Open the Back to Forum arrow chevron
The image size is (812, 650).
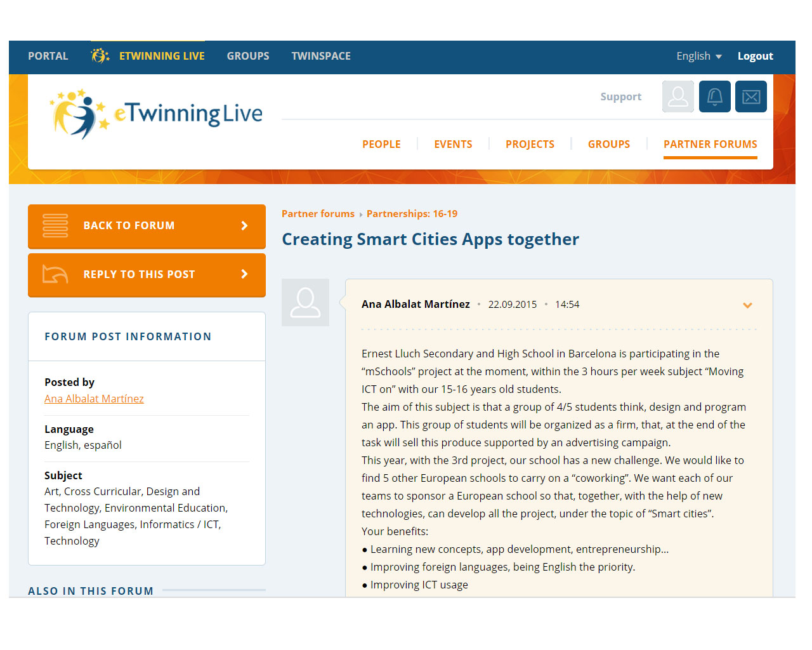tap(244, 225)
